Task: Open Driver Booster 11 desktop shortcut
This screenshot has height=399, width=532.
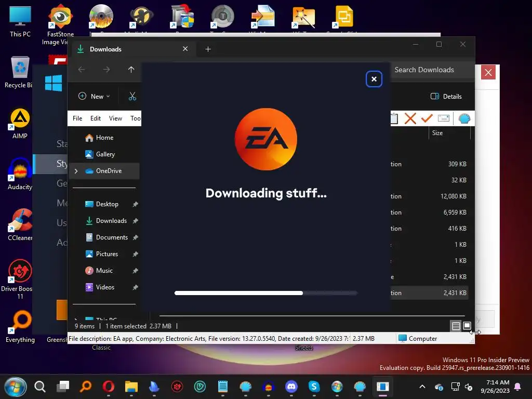Action: pos(18,279)
